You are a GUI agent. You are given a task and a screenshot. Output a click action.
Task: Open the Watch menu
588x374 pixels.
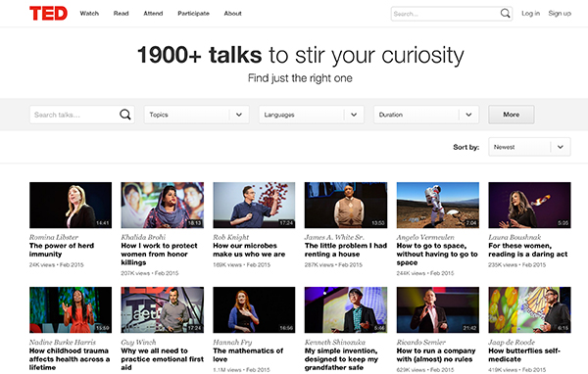tap(89, 14)
